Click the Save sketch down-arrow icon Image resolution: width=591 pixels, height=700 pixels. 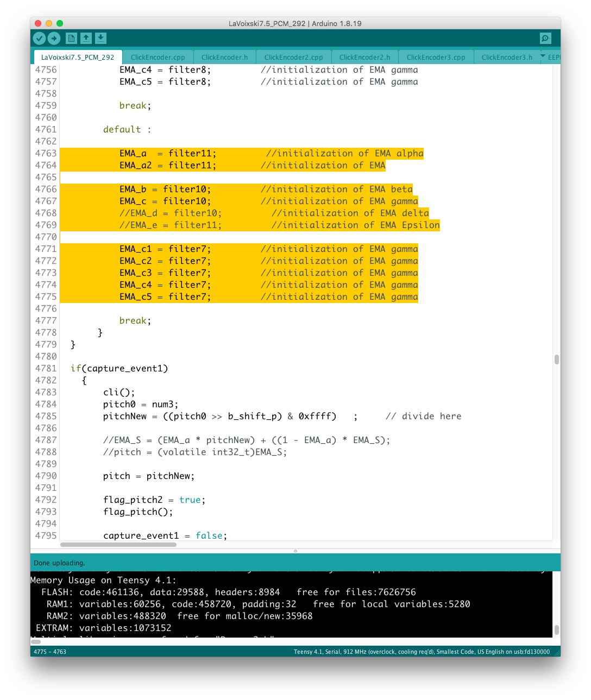[x=100, y=38]
